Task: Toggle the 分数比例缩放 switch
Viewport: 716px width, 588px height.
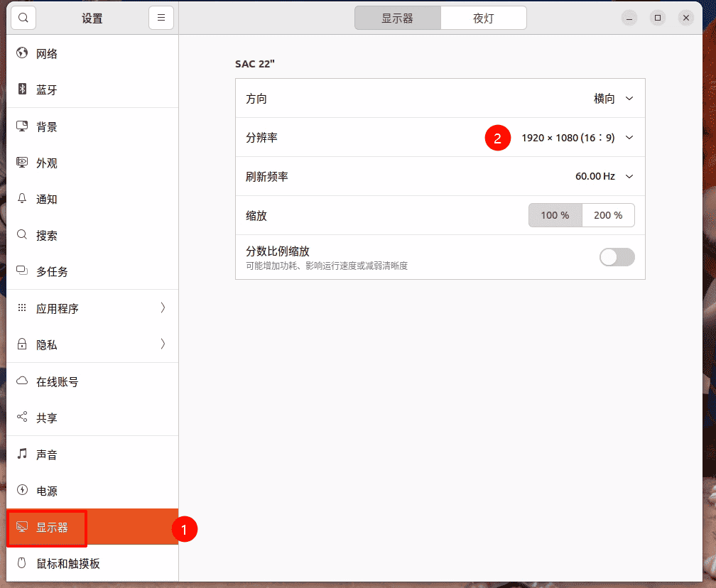Action: [617, 257]
